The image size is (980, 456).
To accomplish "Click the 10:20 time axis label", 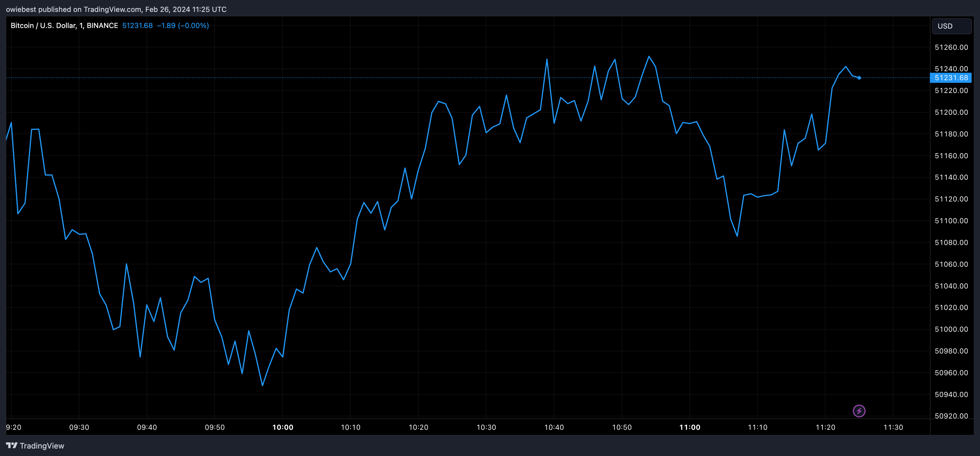I will pos(418,427).
